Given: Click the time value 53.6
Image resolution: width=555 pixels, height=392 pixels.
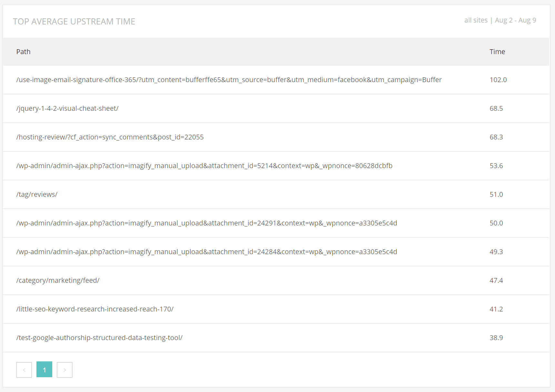Looking at the screenshot, I should tap(496, 166).
